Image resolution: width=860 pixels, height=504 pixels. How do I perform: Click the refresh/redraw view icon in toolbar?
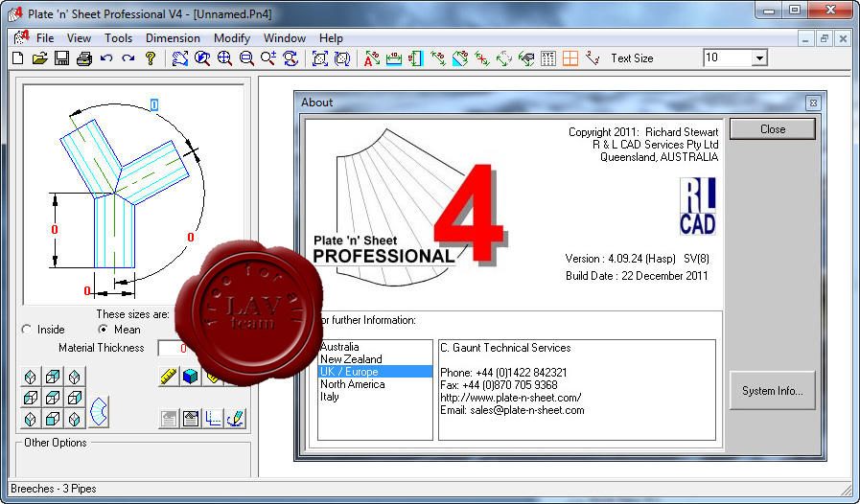click(x=291, y=58)
